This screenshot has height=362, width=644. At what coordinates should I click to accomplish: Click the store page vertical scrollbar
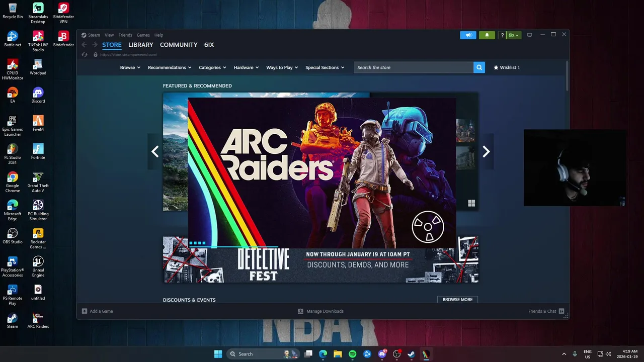coord(567,75)
